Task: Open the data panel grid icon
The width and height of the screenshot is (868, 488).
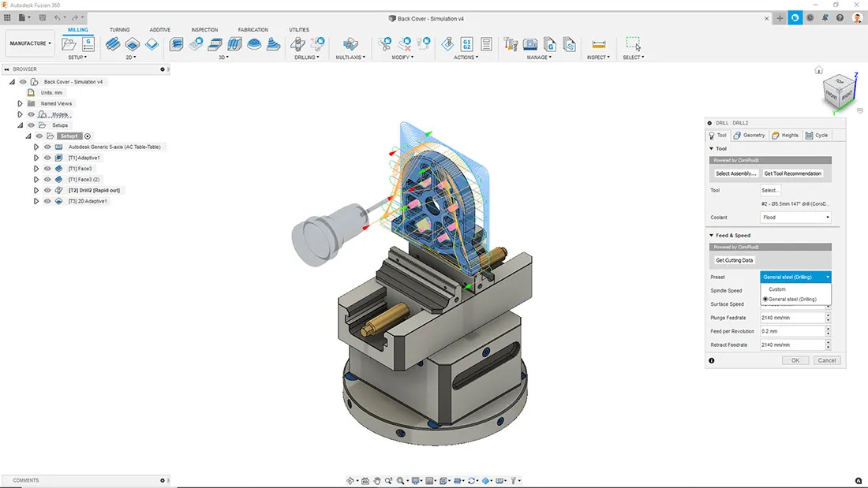Action: 7,17
